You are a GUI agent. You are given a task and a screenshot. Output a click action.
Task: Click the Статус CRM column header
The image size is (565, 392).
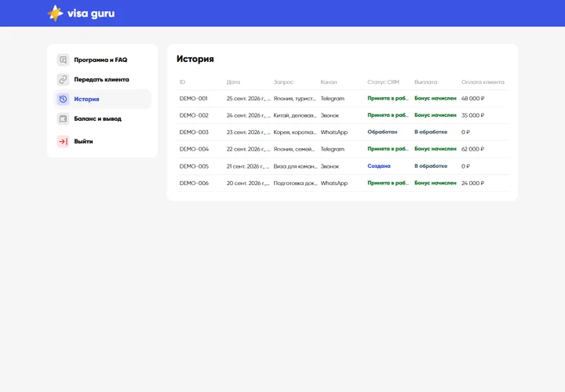click(384, 82)
